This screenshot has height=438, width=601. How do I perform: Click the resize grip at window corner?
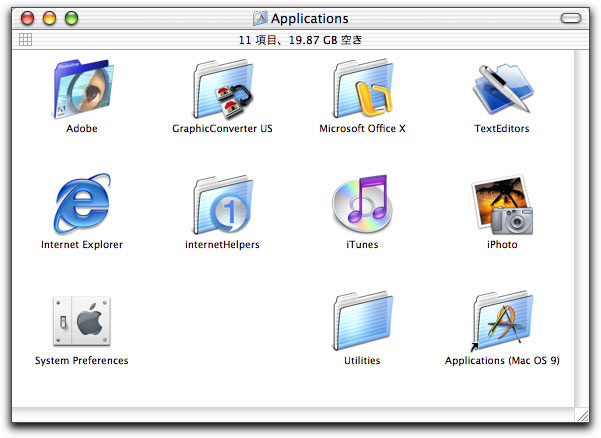581,414
